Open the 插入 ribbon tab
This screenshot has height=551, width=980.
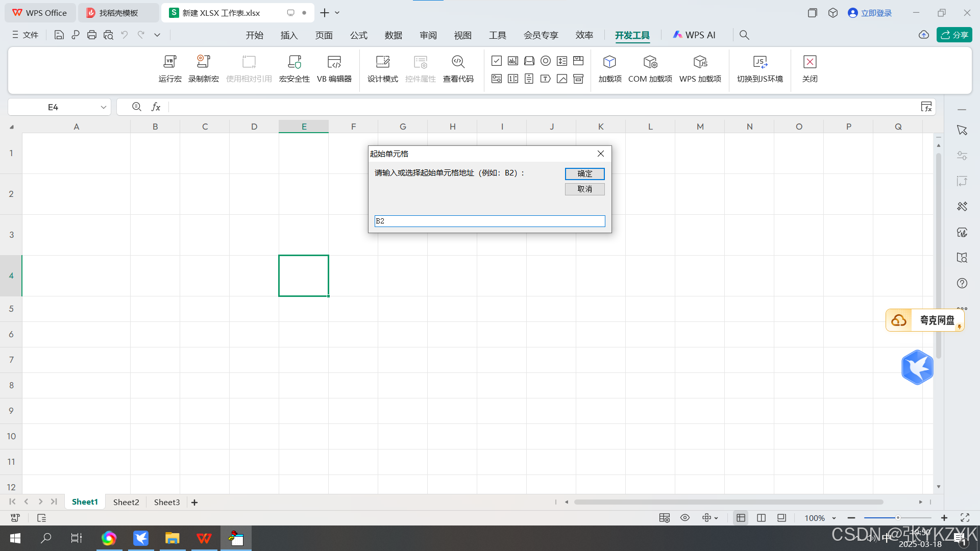click(289, 35)
